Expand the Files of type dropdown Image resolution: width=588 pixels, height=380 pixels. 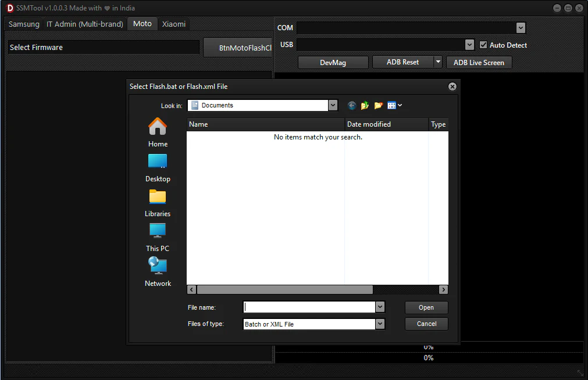pyautogui.click(x=380, y=324)
